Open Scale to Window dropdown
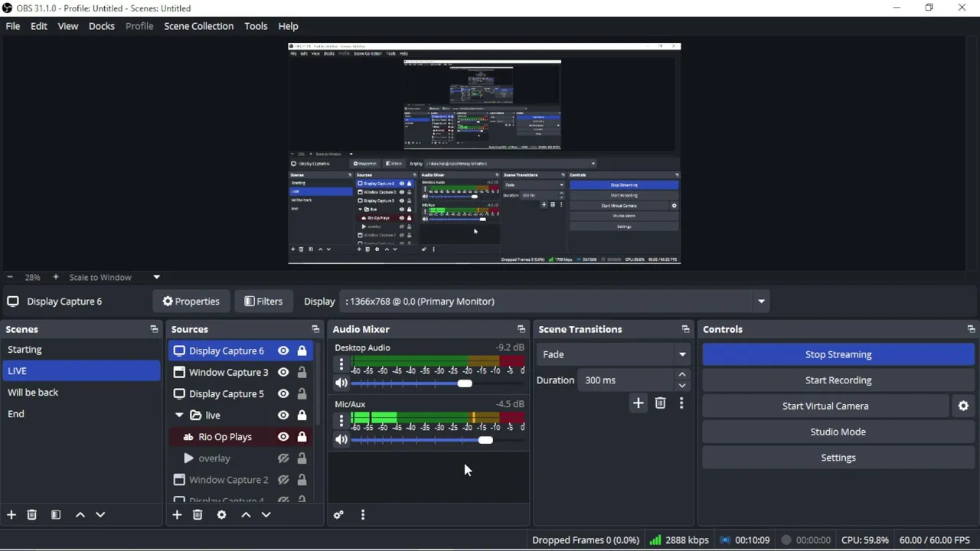The image size is (980, 551). (x=157, y=277)
